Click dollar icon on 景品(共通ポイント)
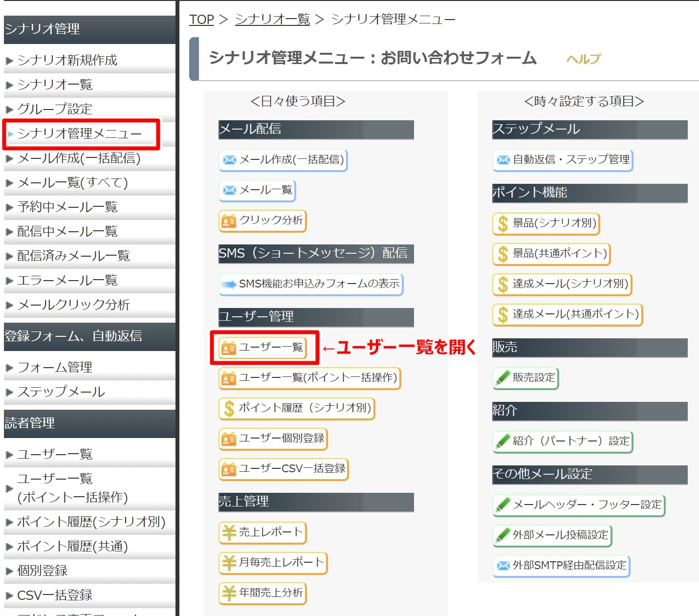The image size is (699, 616). [x=503, y=254]
